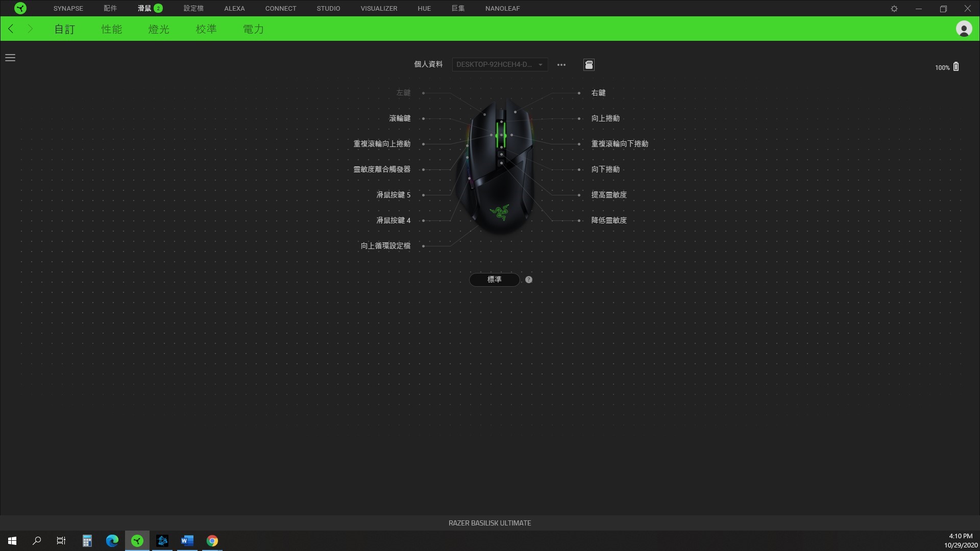Open the HUE tab
The width and height of the screenshot is (980, 551).
pos(424,9)
